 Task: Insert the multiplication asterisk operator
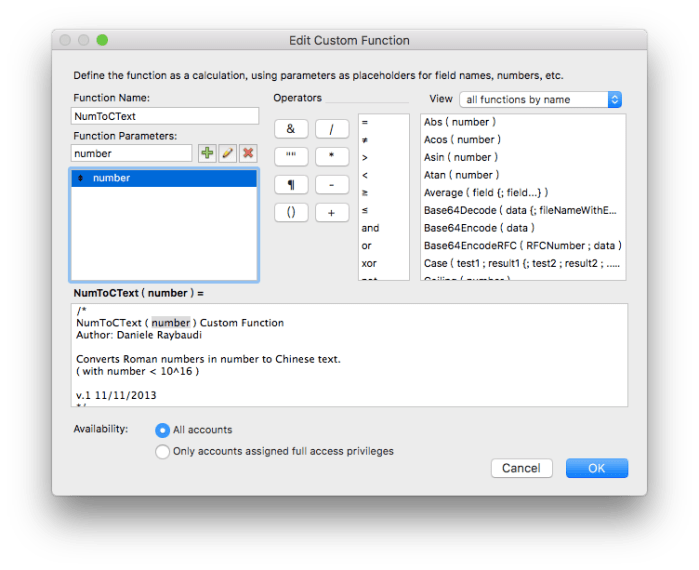click(331, 157)
